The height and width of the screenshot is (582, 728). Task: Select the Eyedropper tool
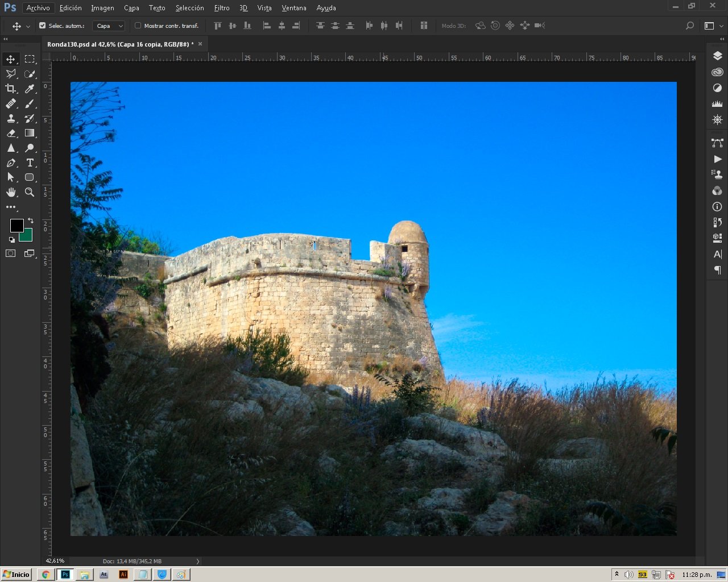tap(30, 89)
